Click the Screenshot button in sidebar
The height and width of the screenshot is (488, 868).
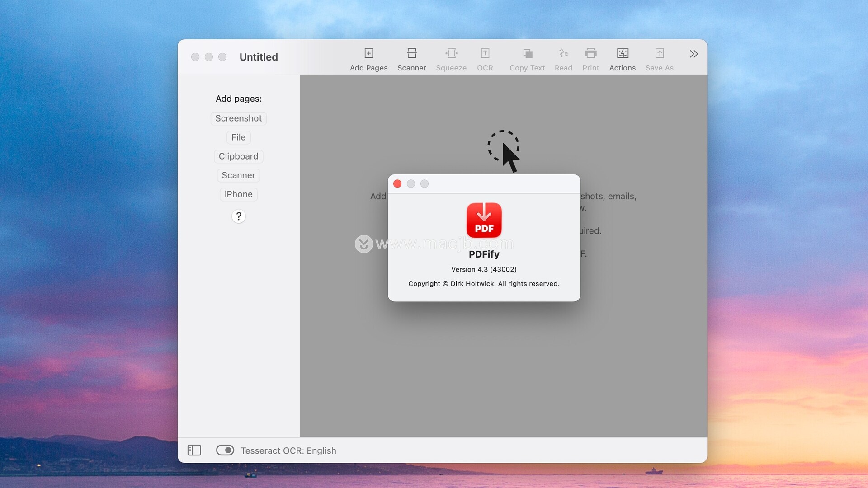click(x=238, y=118)
